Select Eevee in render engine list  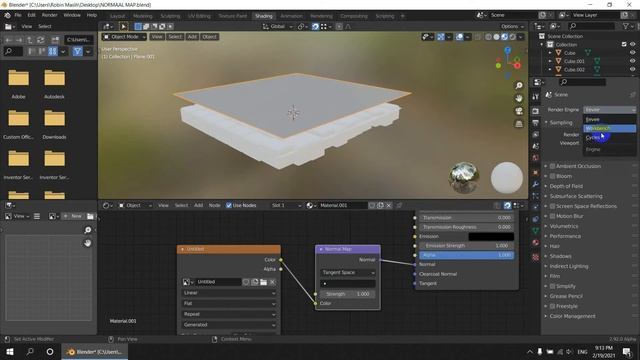[x=609, y=120]
